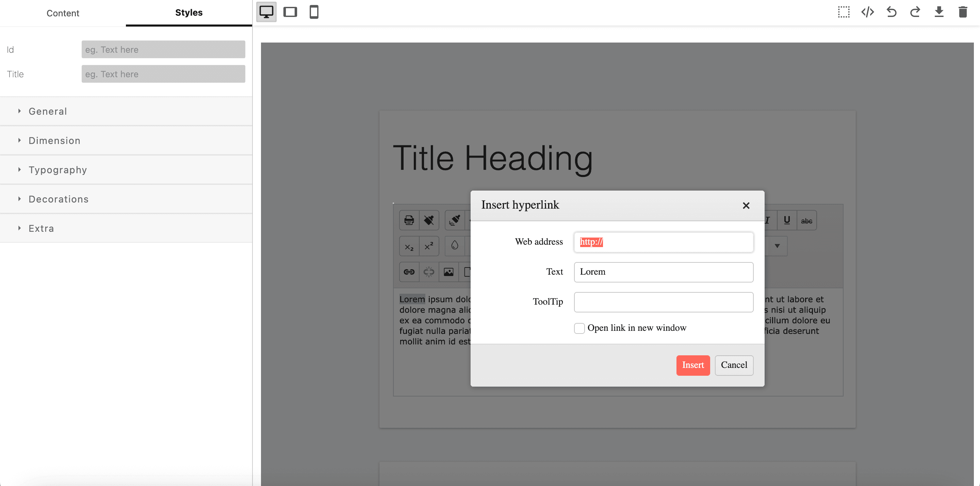The image size is (980, 486).
Task: Switch to mobile device preview
Action: coord(314,12)
